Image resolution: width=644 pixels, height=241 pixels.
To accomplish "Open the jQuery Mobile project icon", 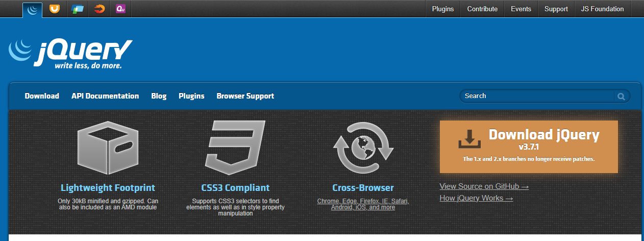I will 77,9.
